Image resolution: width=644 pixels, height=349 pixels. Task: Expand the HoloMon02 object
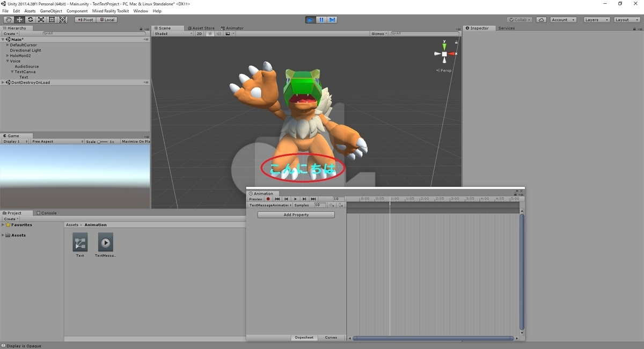tap(8, 56)
